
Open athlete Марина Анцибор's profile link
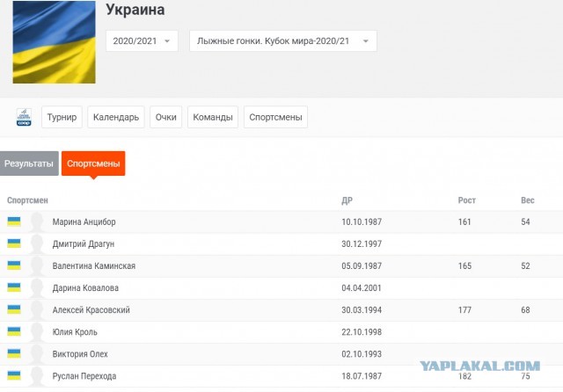84,222
